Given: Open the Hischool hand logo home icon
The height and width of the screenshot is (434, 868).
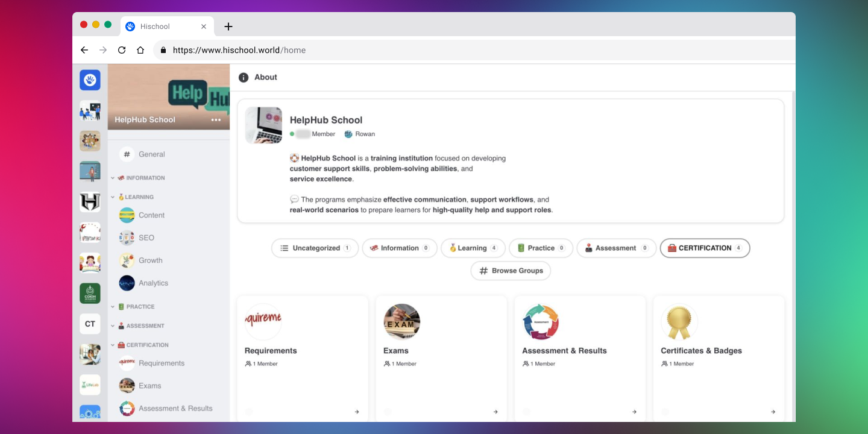Looking at the screenshot, I should (90, 80).
